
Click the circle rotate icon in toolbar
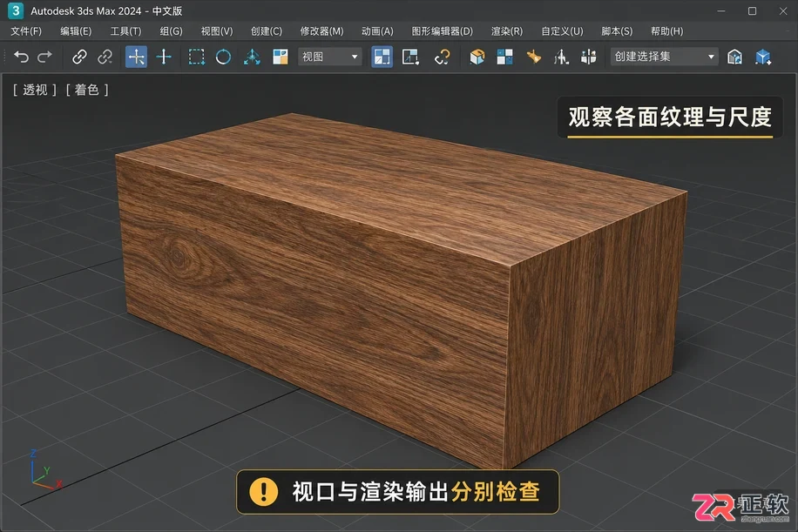click(223, 57)
